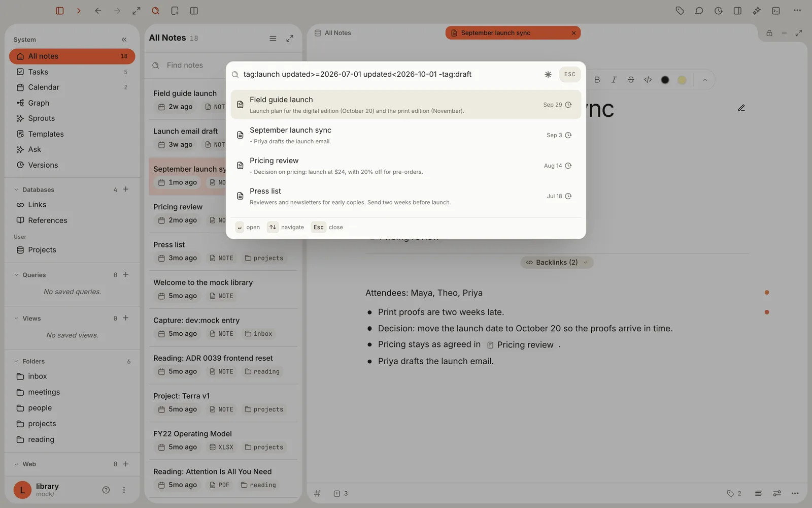812x508 pixels.
Task: Pick the yellow highlight color swatch
Action: tap(682, 80)
